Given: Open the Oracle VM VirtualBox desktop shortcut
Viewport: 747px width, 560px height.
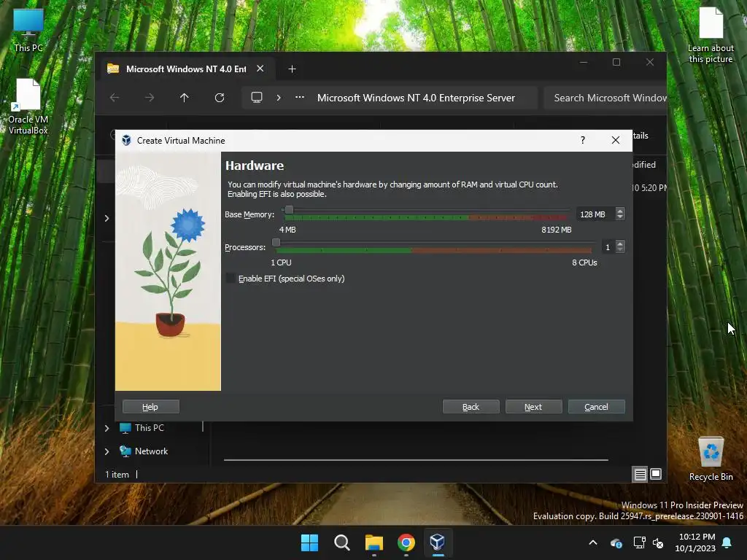Looking at the screenshot, I should [x=28, y=106].
